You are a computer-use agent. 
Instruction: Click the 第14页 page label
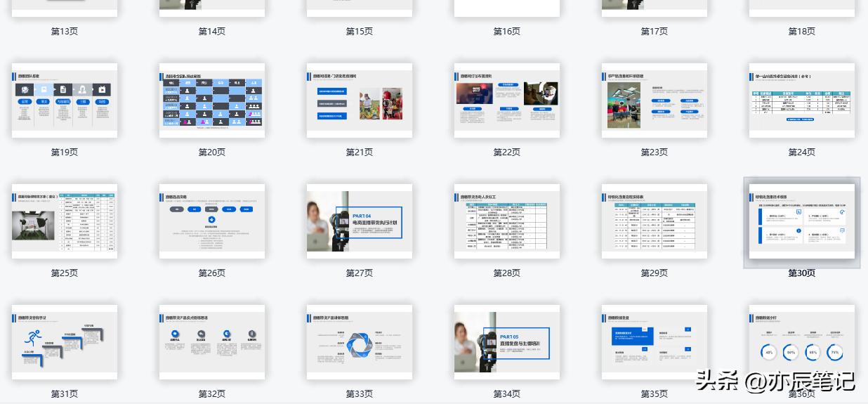pos(212,31)
